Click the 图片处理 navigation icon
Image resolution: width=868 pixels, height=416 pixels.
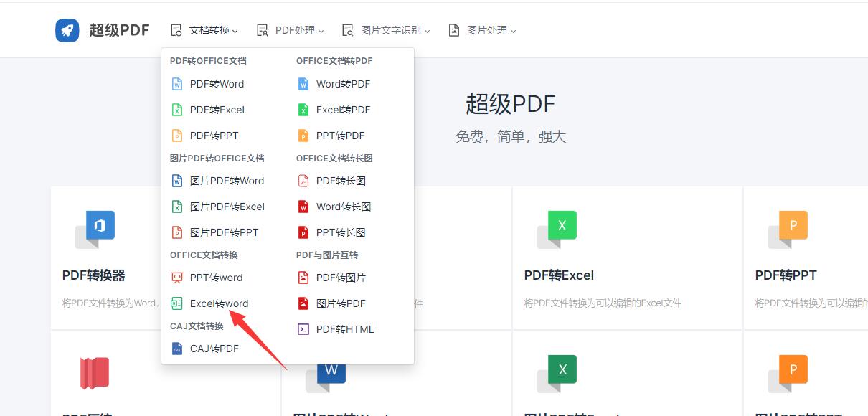pyautogui.click(x=453, y=30)
